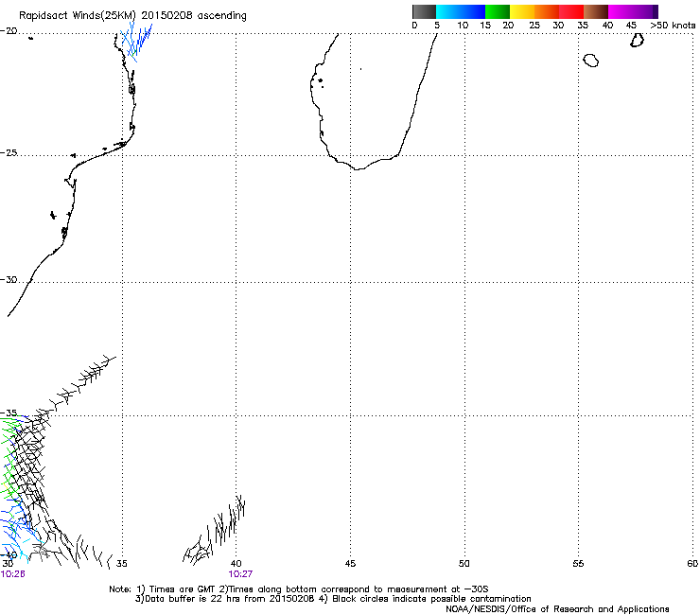Click the Reunion island outline

click(591, 61)
